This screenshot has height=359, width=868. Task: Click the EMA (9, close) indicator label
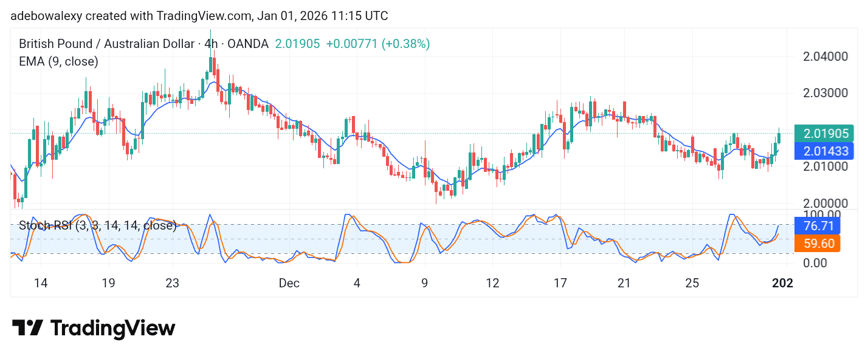click(58, 61)
